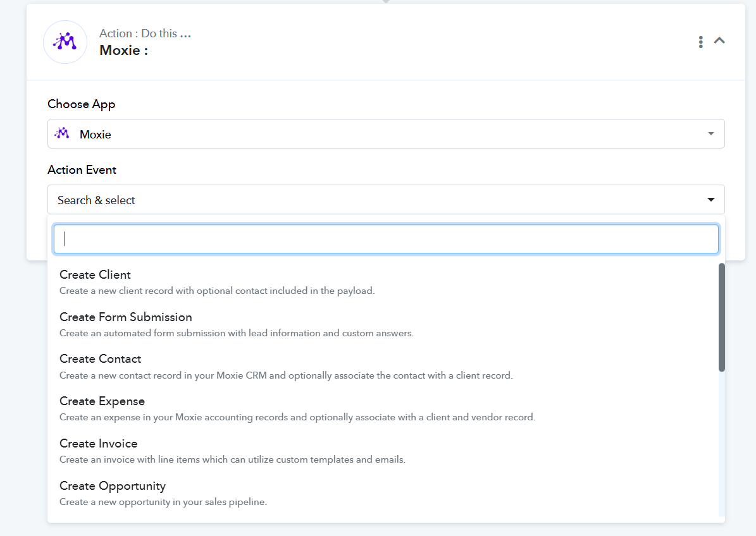Viewport: 756px width, 536px height.
Task: Click the Create Expense description text
Action: (297, 417)
